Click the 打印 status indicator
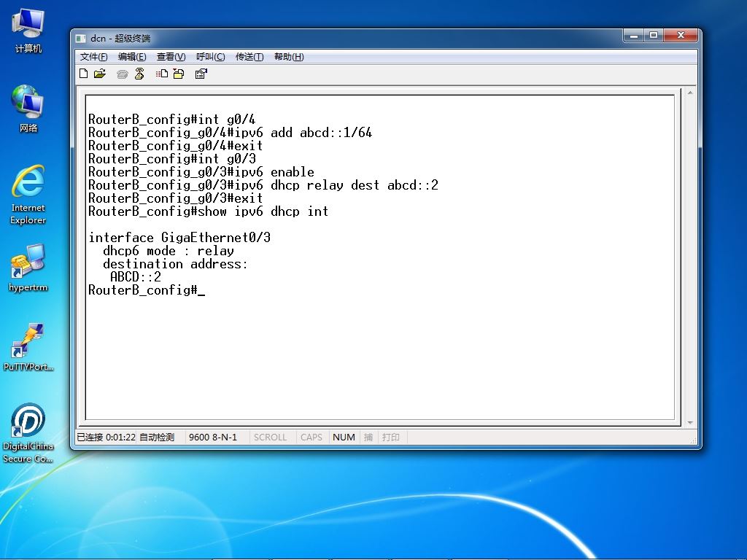Viewport: 747px width, 560px height. click(x=391, y=437)
